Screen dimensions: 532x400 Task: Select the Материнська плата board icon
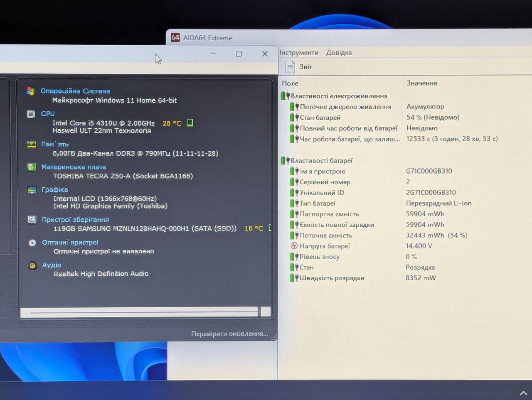(x=32, y=167)
